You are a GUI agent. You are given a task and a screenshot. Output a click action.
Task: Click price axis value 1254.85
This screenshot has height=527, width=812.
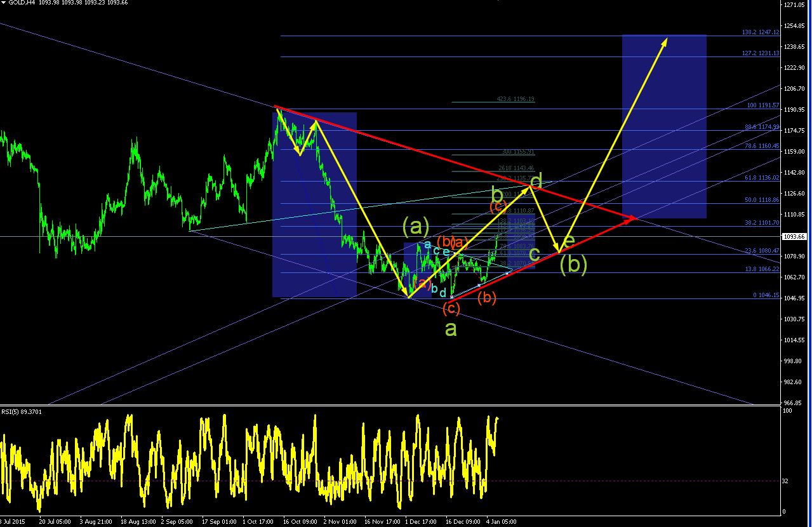(x=794, y=26)
